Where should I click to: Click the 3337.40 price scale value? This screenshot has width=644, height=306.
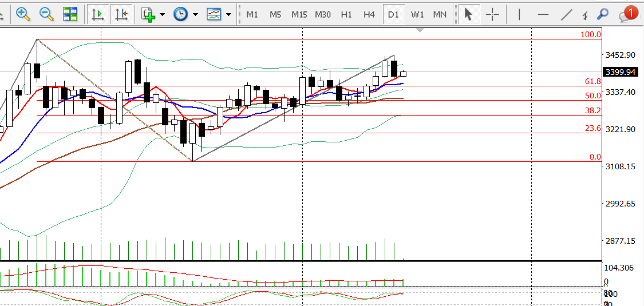[621, 92]
